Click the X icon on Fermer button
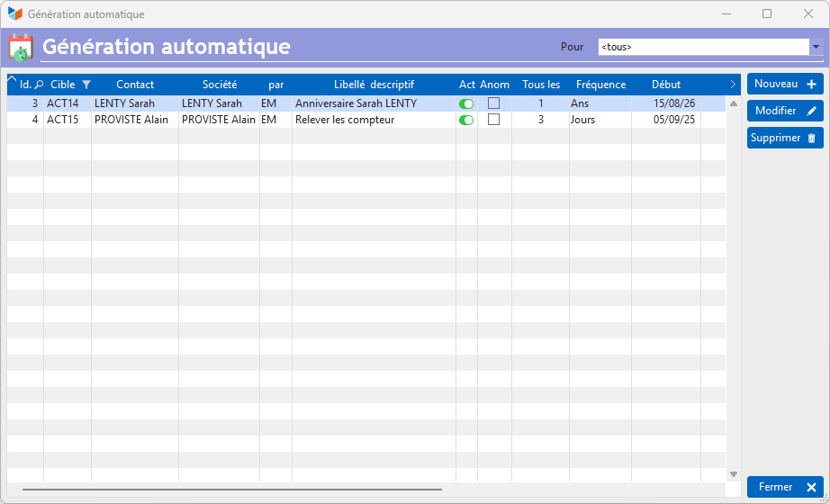 (811, 487)
